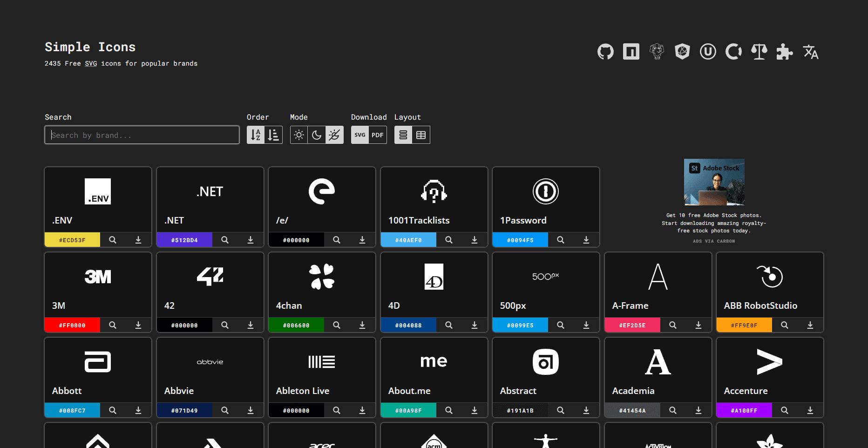View details of Academia icon
Screen dimensions: 868x448
pyautogui.click(x=673, y=410)
